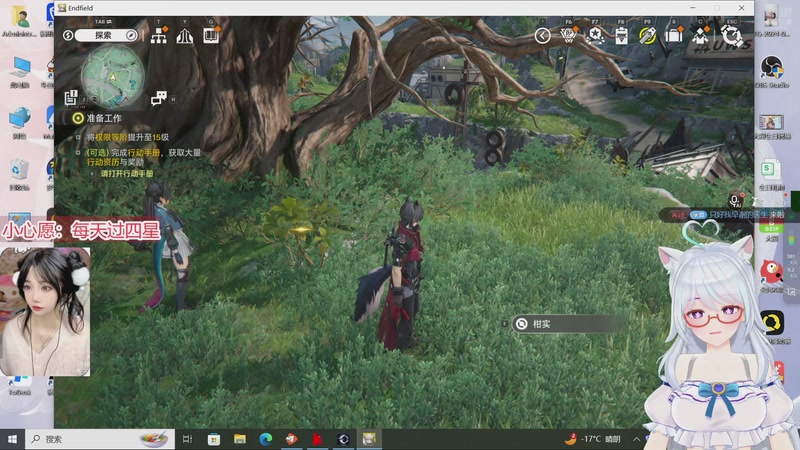Click the Windows Start button

[13, 439]
